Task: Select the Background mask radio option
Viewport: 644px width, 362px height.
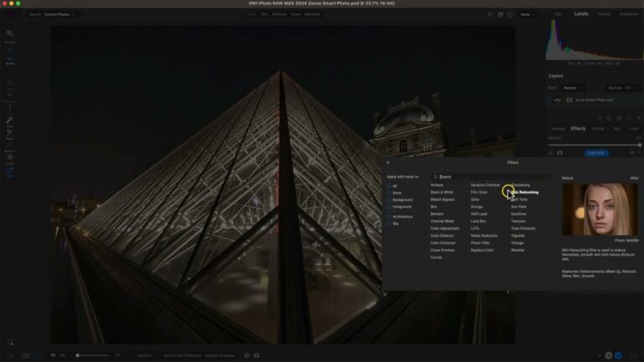Action: pos(389,200)
